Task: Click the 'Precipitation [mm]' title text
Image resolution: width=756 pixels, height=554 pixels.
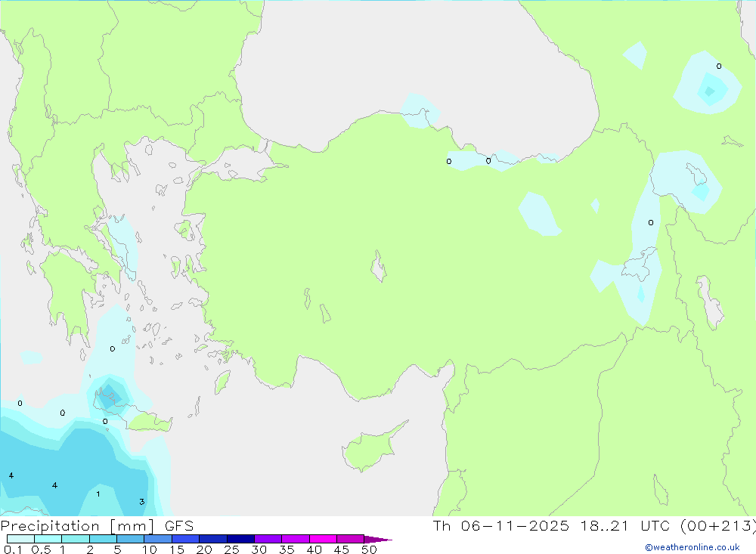Action: coord(78,526)
